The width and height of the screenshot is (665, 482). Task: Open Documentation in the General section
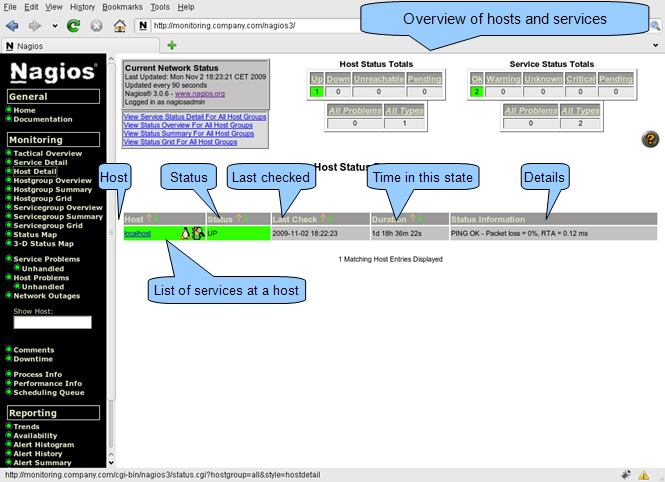coord(43,120)
